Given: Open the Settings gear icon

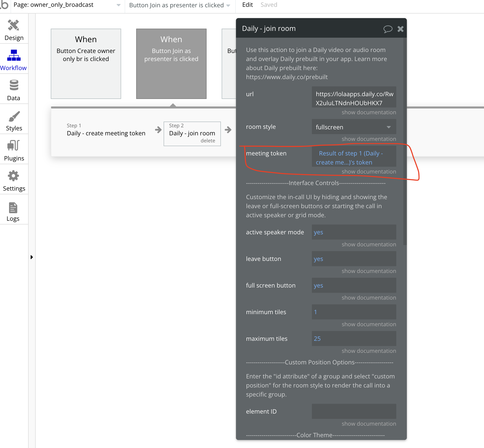Looking at the screenshot, I should [14, 176].
